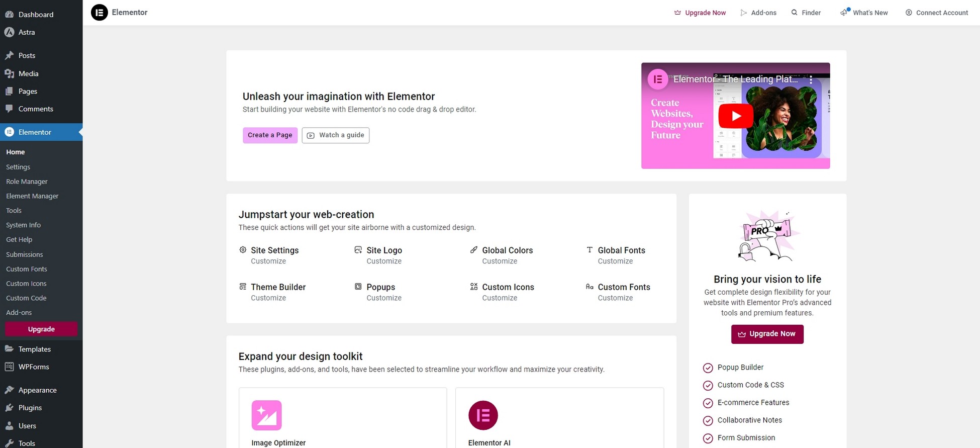This screenshot has width=980, height=448.
Task: Open Submissions submenu item
Action: pyautogui.click(x=25, y=254)
